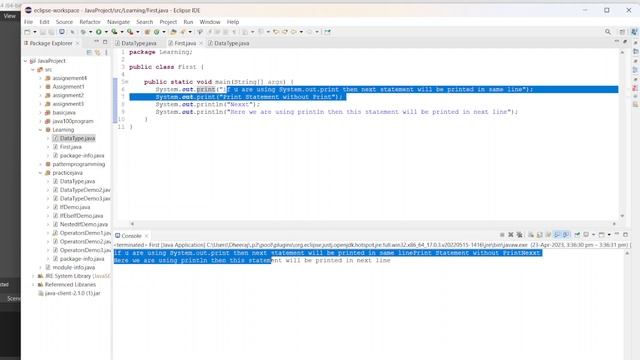Open the New file dropdown arrow
This screenshot has width=640, height=360.
(x=35, y=32)
